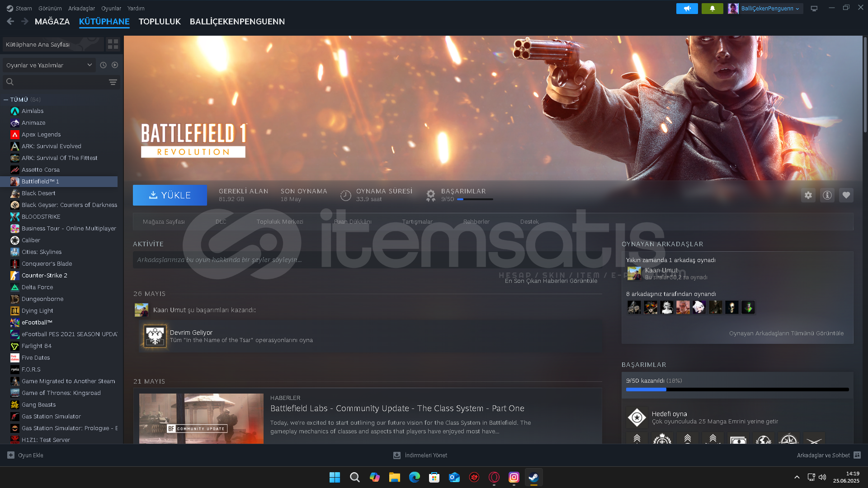The image size is (868, 488).
Task: Go back with the left arrow
Action: coord(10,21)
